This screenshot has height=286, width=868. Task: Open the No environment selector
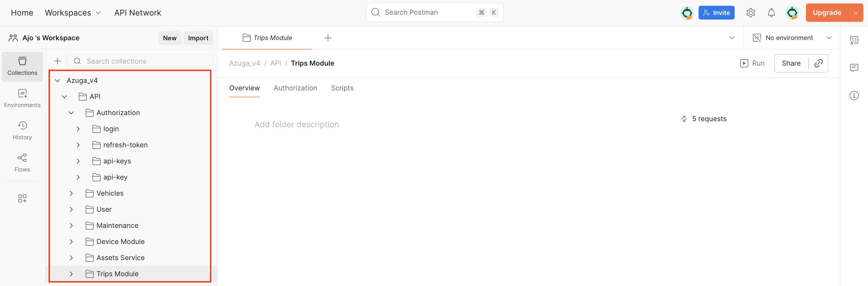point(792,38)
